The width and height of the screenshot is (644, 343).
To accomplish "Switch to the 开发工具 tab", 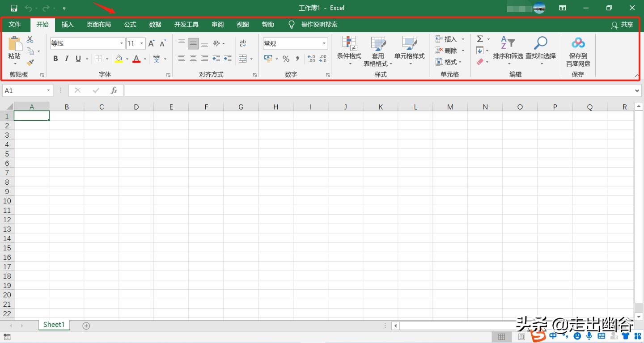I will pos(186,25).
